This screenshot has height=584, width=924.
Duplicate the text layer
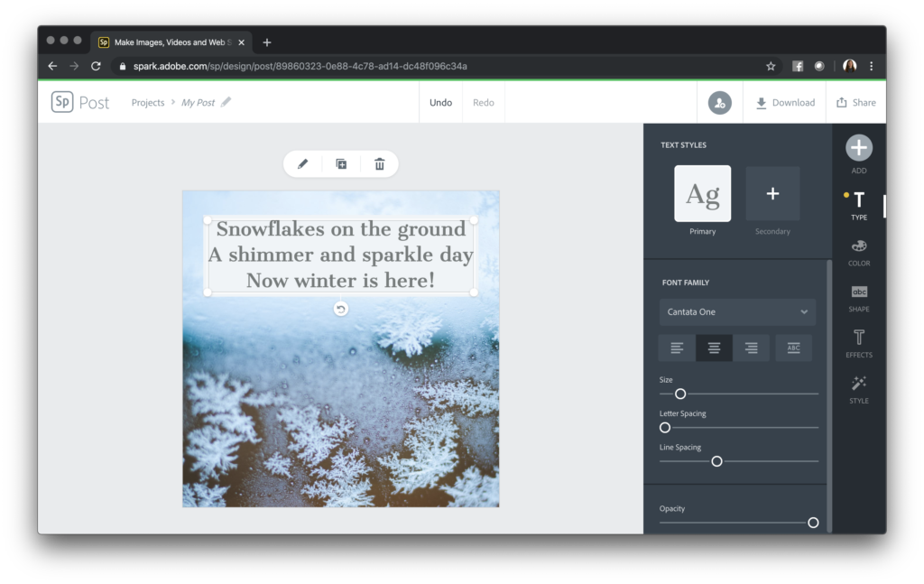pyautogui.click(x=341, y=163)
